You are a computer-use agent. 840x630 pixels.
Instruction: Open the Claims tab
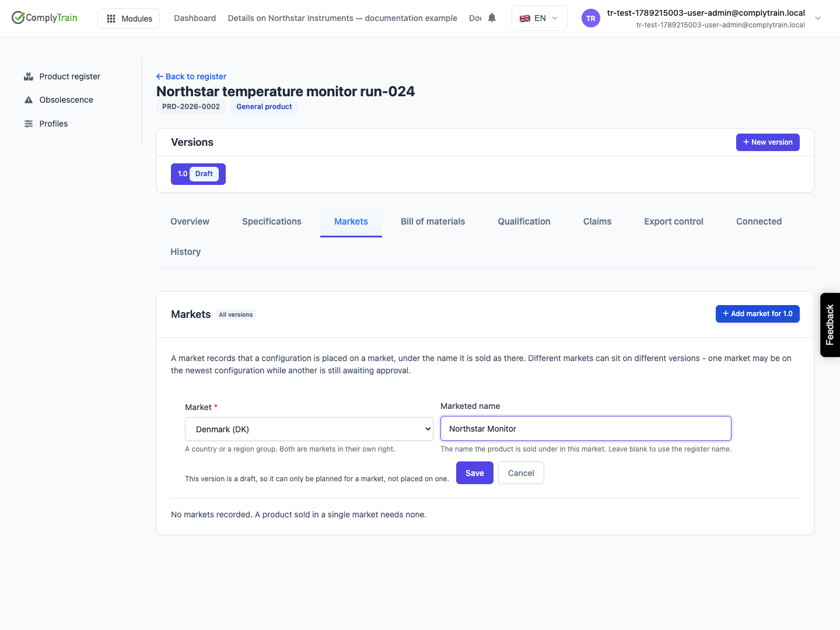pyautogui.click(x=597, y=222)
